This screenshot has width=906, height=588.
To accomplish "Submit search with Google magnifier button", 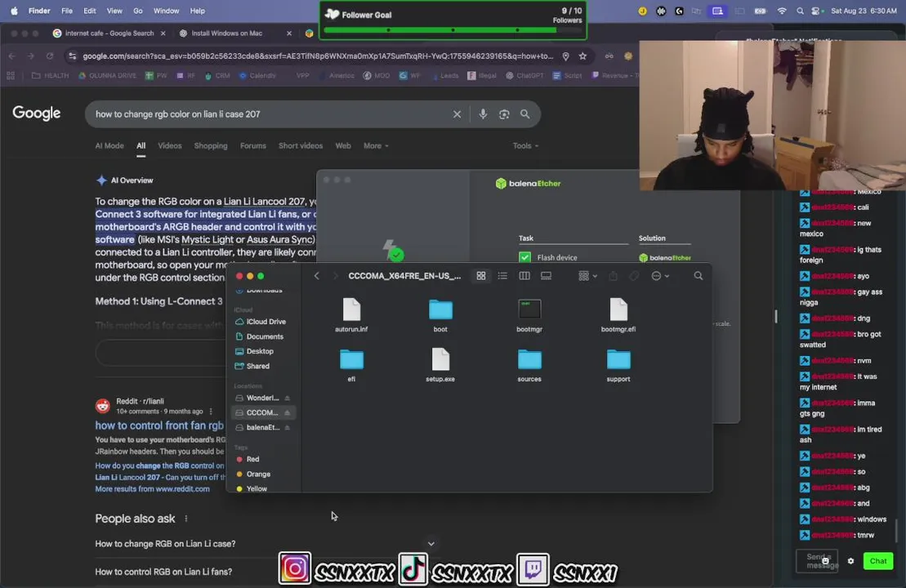I will [x=524, y=114].
